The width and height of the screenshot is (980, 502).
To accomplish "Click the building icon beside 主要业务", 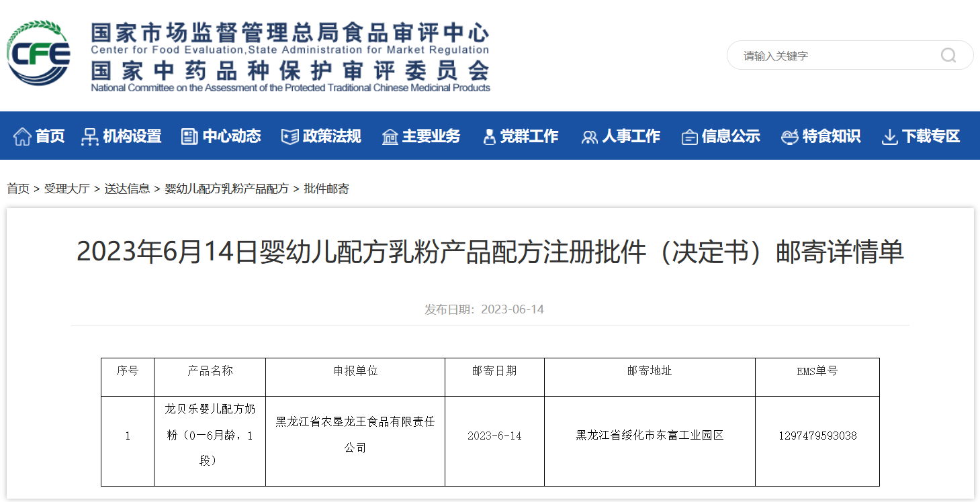I will coord(390,136).
